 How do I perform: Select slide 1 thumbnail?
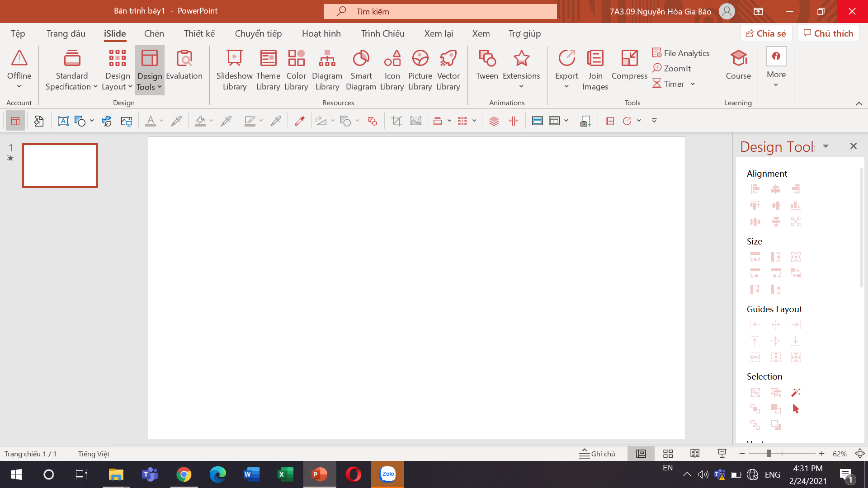60,165
